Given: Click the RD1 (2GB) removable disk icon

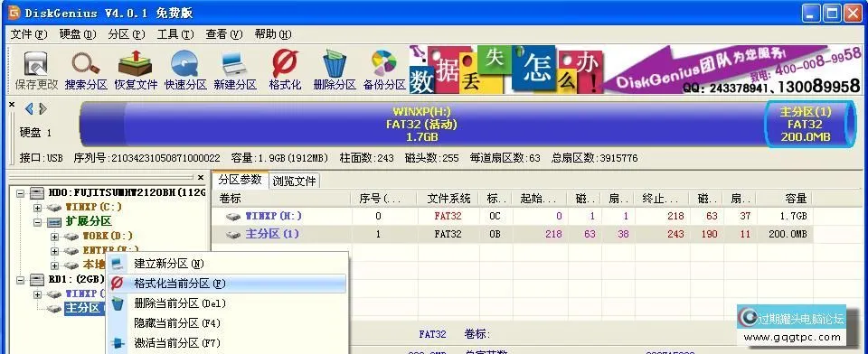Looking at the screenshot, I should coord(37,279).
